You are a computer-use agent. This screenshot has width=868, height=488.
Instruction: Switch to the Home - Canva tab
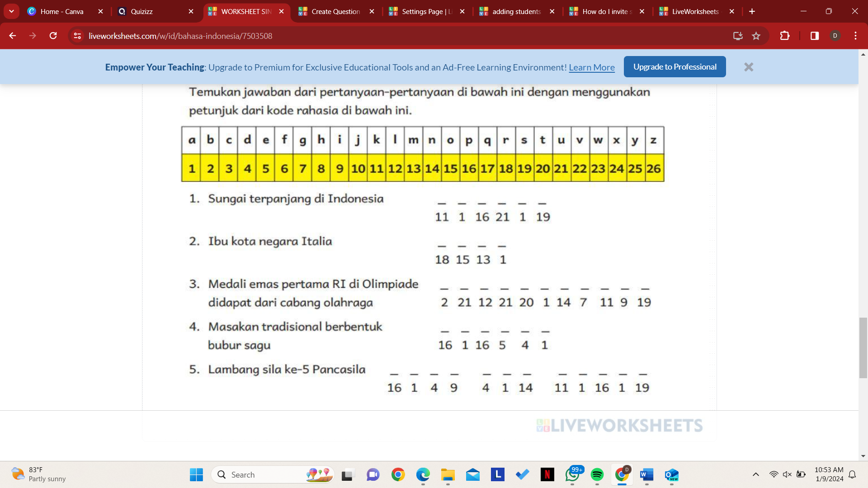pyautogui.click(x=62, y=11)
